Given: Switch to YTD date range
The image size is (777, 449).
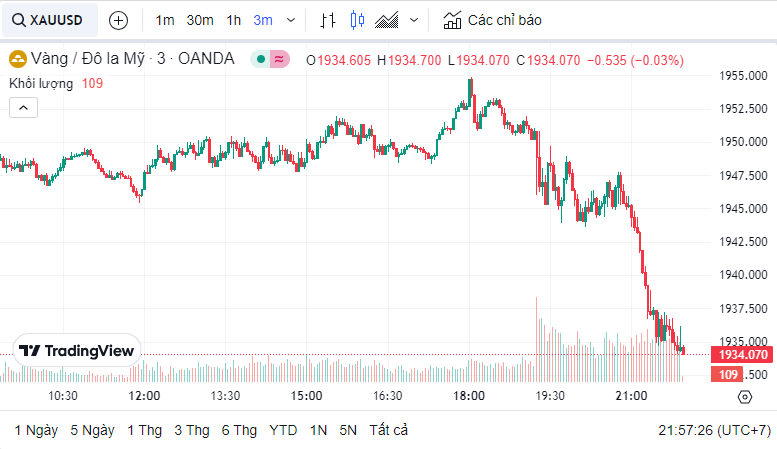Looking at the screenshot, I should click(283, 430).
